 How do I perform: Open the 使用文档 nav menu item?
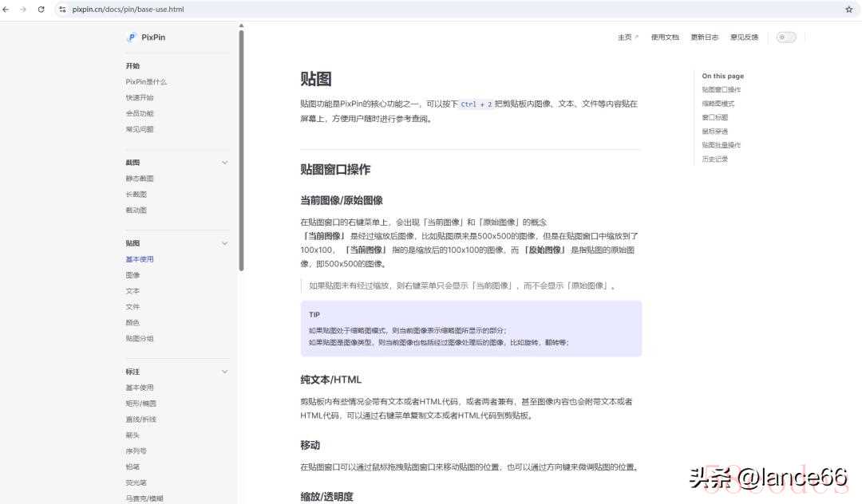(665, 37)
